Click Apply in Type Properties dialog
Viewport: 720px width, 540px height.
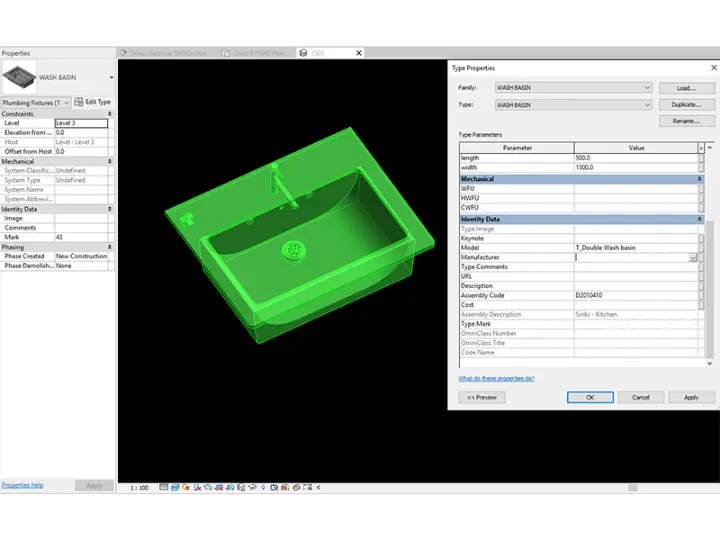point(691,397)
